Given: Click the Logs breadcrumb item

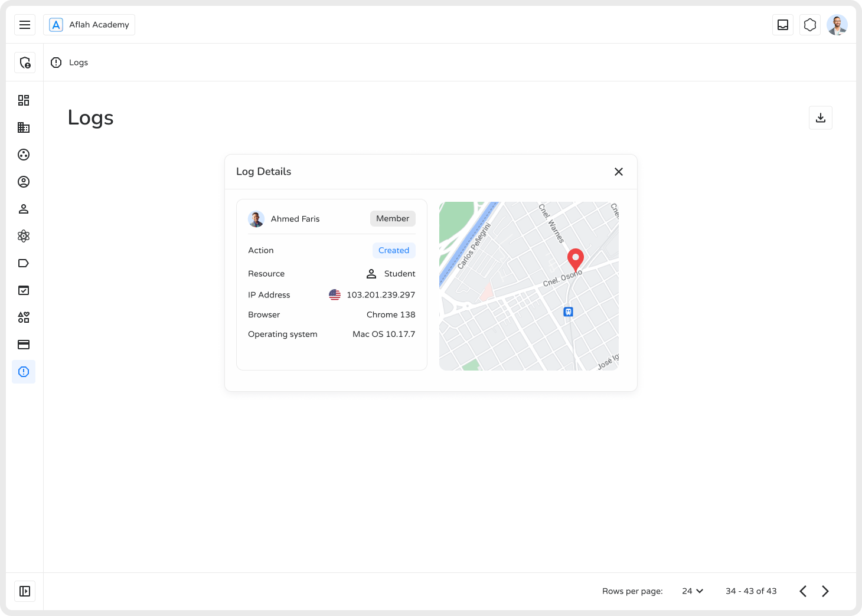Looking at the screenshot, I should click(79, 62).
